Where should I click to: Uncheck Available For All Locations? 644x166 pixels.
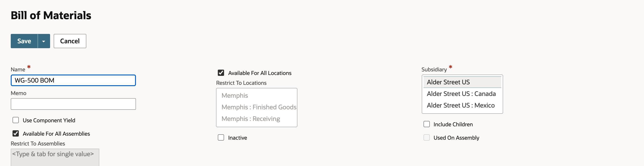221,73
